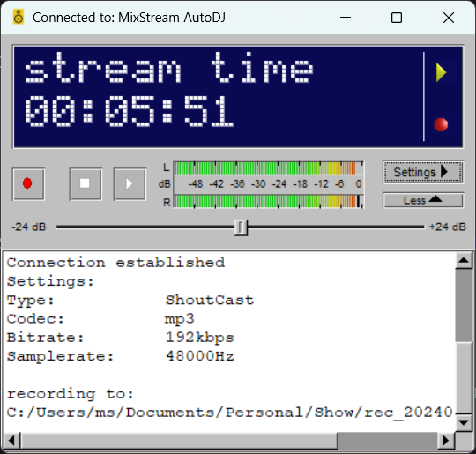Click the horizontal scrollbar thumb in log
This screenshot has width=476, height=454.
pyautogui.click(x=179, y=440)
